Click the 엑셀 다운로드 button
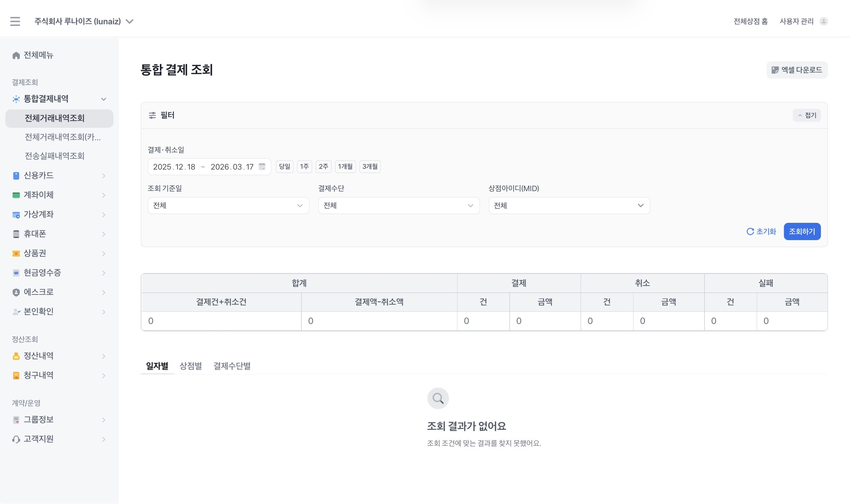 [797, 70]
